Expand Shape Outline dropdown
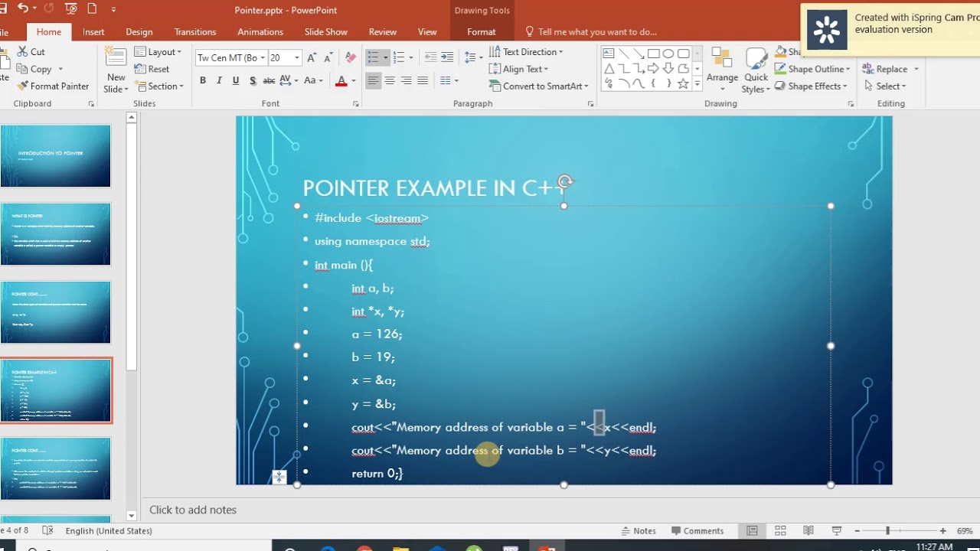 coord(812,69)
